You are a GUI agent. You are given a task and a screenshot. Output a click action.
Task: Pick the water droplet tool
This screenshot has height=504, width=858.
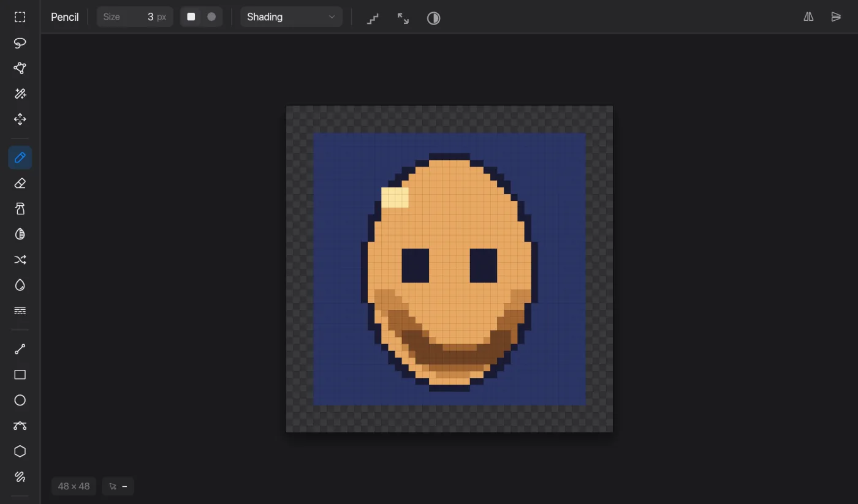20,285
